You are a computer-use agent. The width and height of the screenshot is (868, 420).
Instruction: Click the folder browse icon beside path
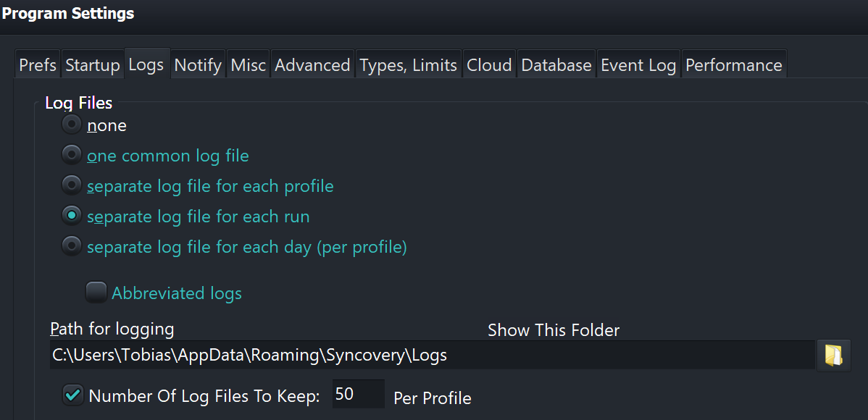coord(833,356)
